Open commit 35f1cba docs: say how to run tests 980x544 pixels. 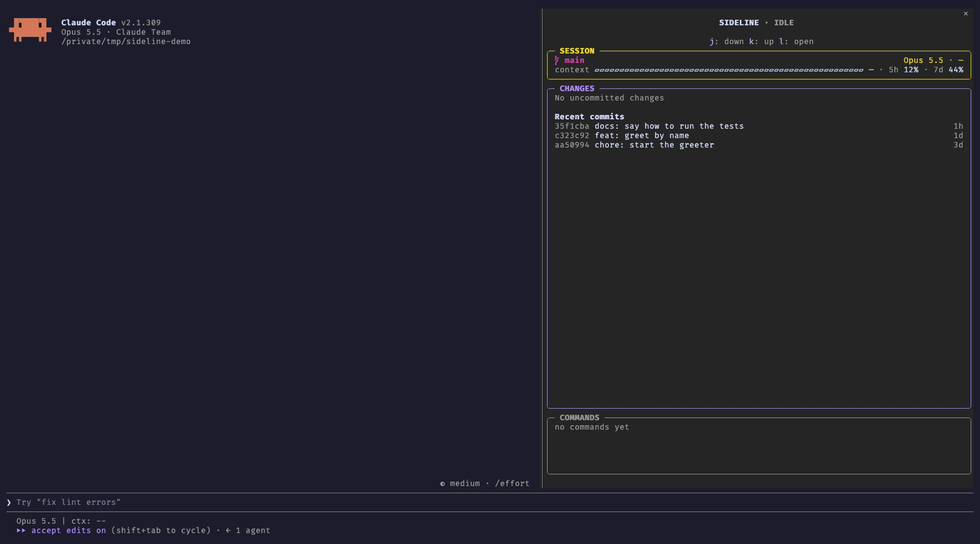[758, 126]
